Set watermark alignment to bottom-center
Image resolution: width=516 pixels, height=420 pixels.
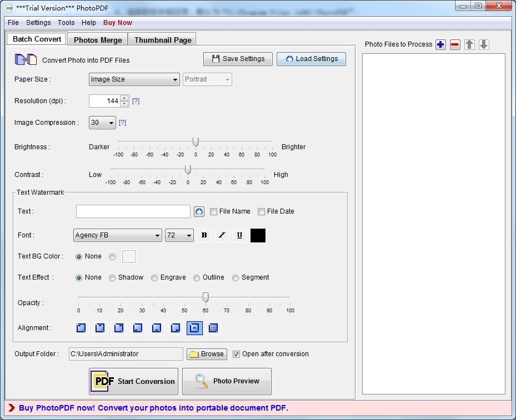pyautogui.click(x=157, y=328)
